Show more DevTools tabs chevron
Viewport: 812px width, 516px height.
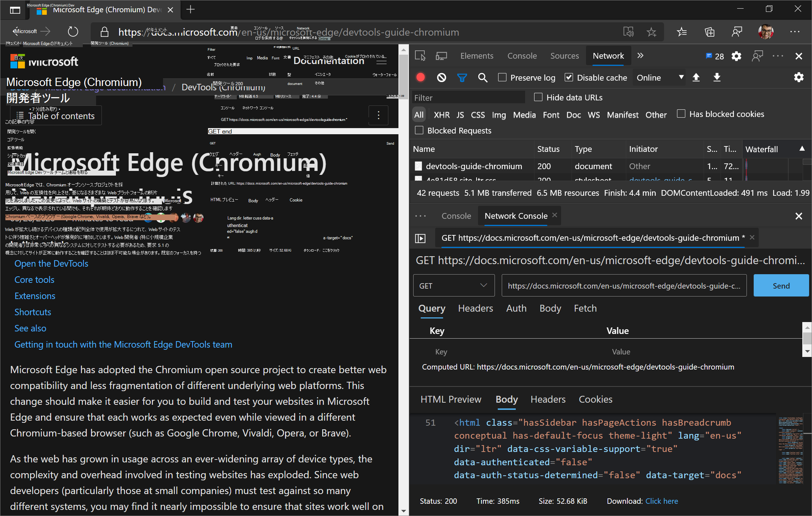[x=640, y=55]
